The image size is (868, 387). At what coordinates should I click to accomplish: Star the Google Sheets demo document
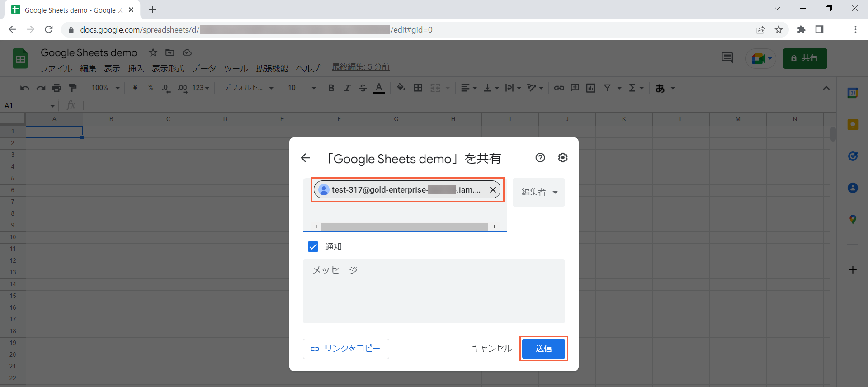coord(153,52)
